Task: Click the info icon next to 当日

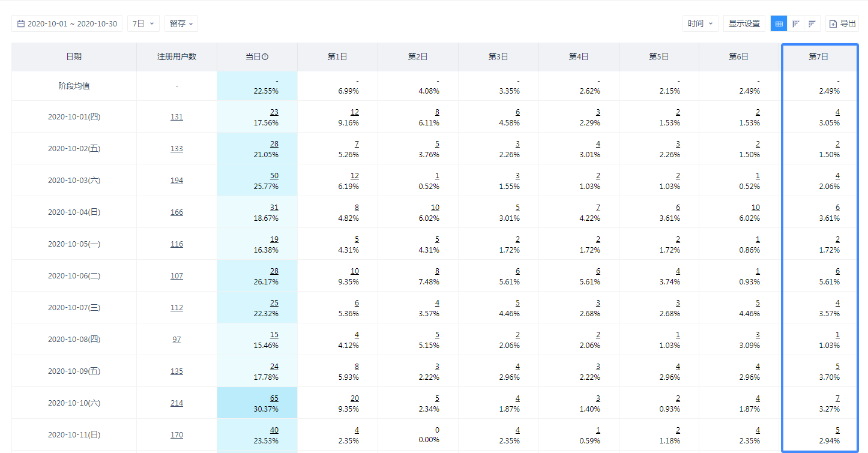Action: (x=265, y=57)
